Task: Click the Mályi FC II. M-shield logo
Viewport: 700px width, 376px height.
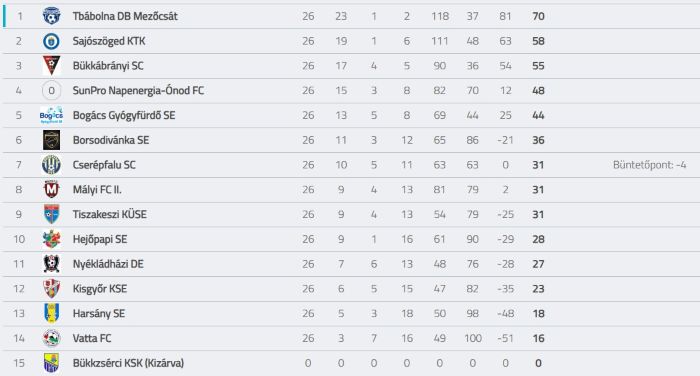Action: (x=51, y=190)
